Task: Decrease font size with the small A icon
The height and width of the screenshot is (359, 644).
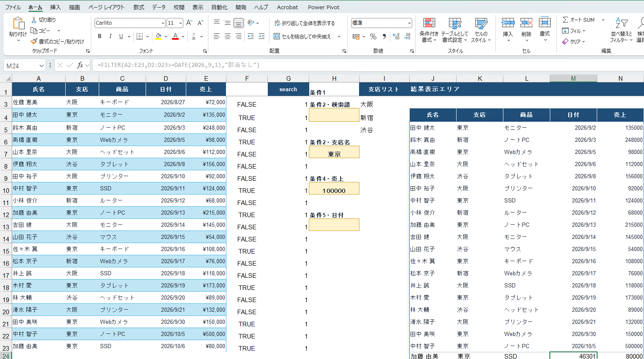Action: click(200, 23)
